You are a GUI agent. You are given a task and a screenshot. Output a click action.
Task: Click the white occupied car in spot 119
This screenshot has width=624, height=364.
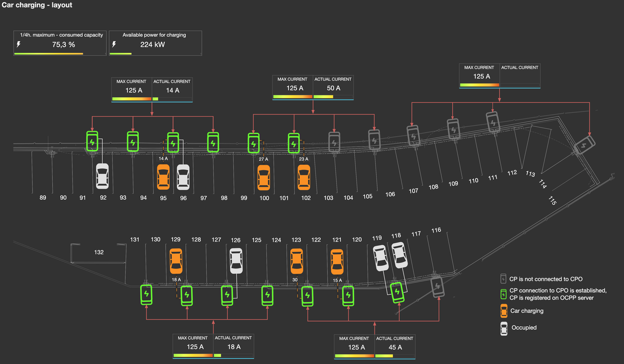tap(381, 258)
